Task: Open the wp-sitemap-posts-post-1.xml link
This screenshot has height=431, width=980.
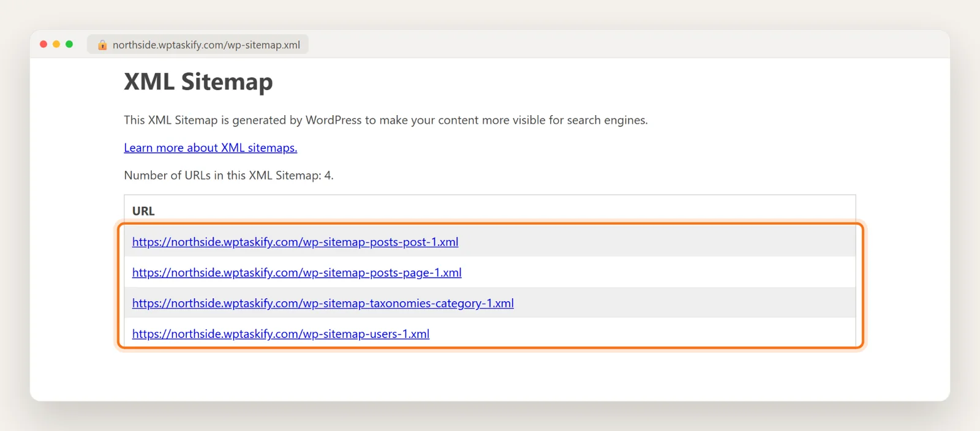Action: coord(295,242)
